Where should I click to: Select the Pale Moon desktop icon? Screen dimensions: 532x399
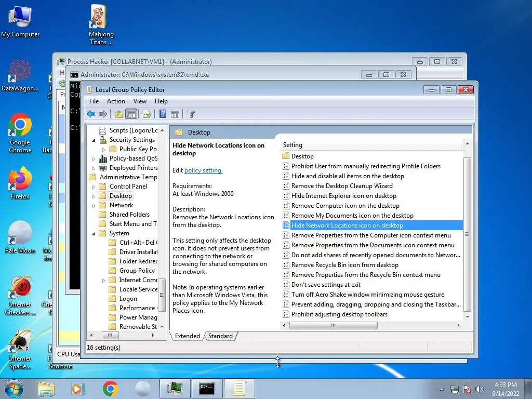click(x=20, y=237)
